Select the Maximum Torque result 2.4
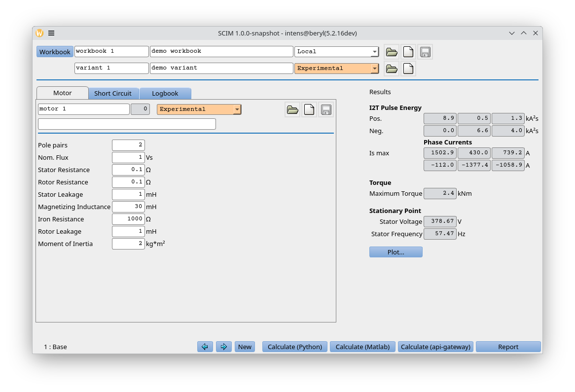This screenshot has width=575, height=392. point(440,193)
